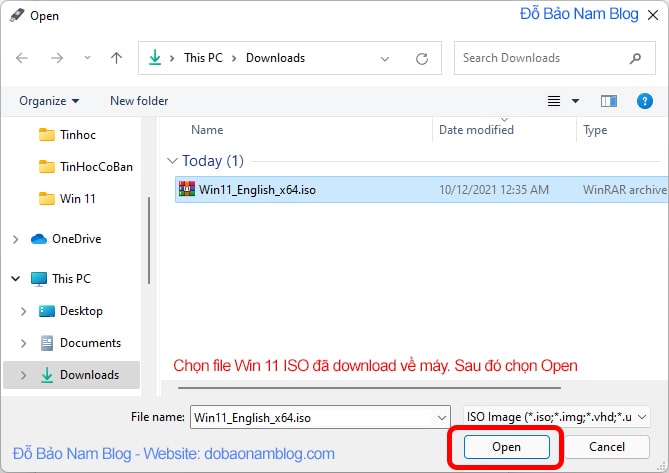
Task: Expand the Desktop tree node
Action: 23,311
